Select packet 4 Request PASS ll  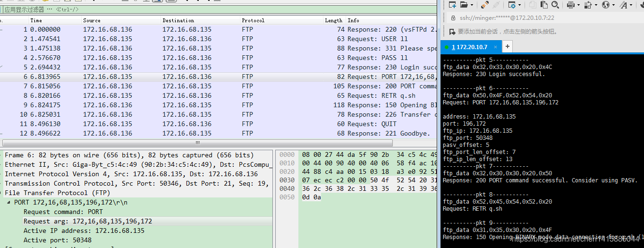click(219, 58)
